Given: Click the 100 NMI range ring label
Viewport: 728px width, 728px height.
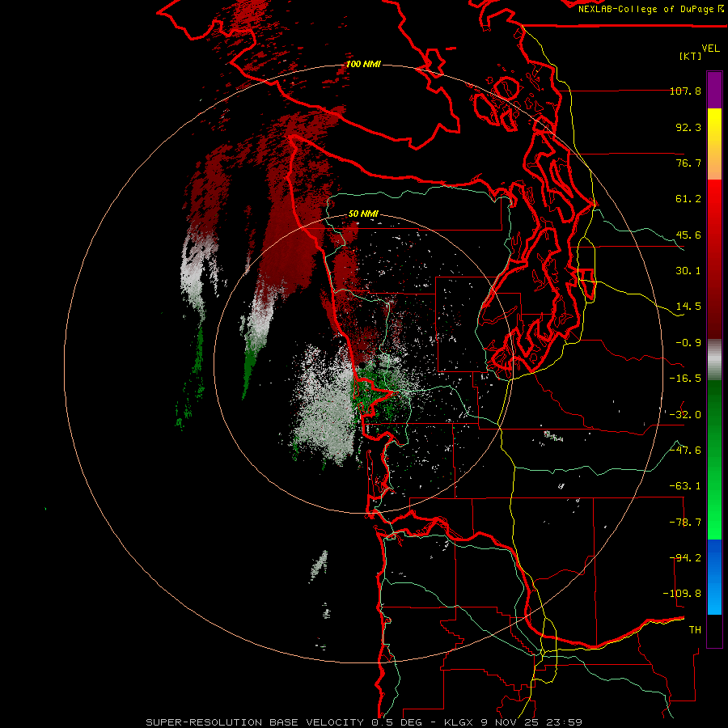Looking at the screenshot, I should [363, 64].
